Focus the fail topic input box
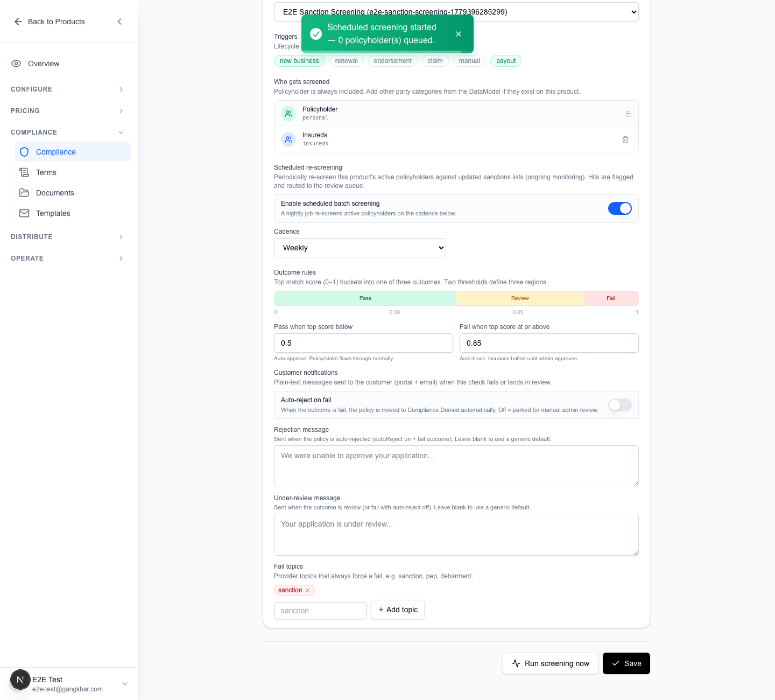The height and width of the screenshot is (700, 775). (320, 611)
